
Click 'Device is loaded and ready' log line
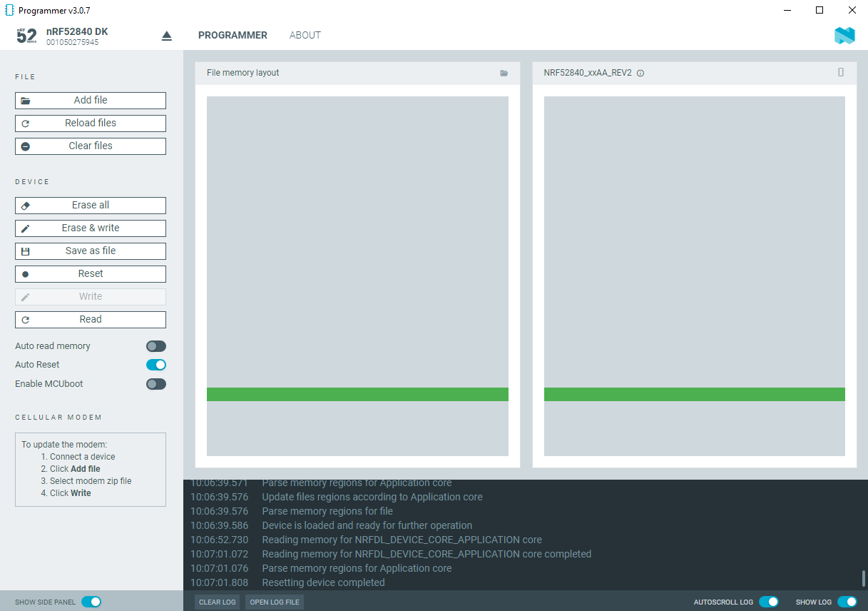[x=367, y=525]
